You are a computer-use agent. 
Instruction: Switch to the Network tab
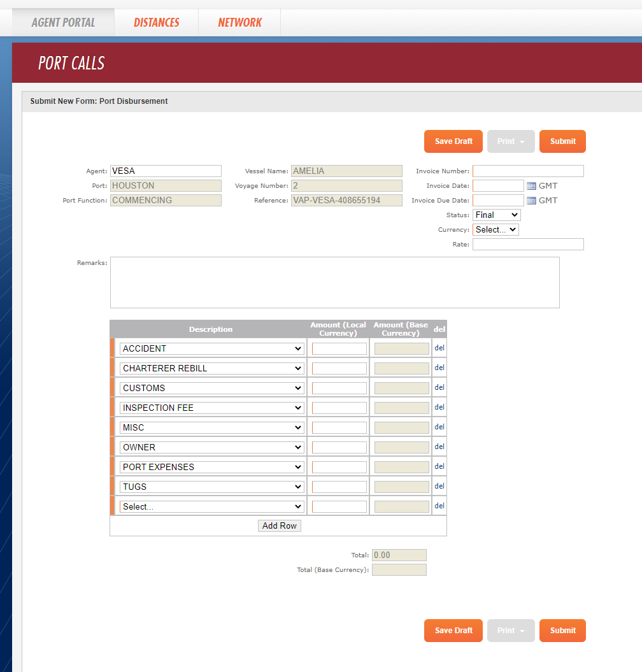tap(239, 22)
